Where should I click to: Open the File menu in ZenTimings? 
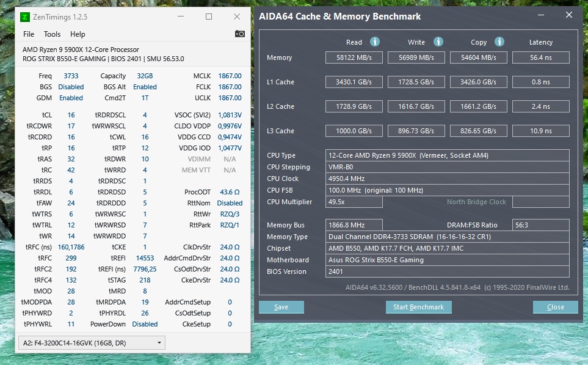[29, 34]
